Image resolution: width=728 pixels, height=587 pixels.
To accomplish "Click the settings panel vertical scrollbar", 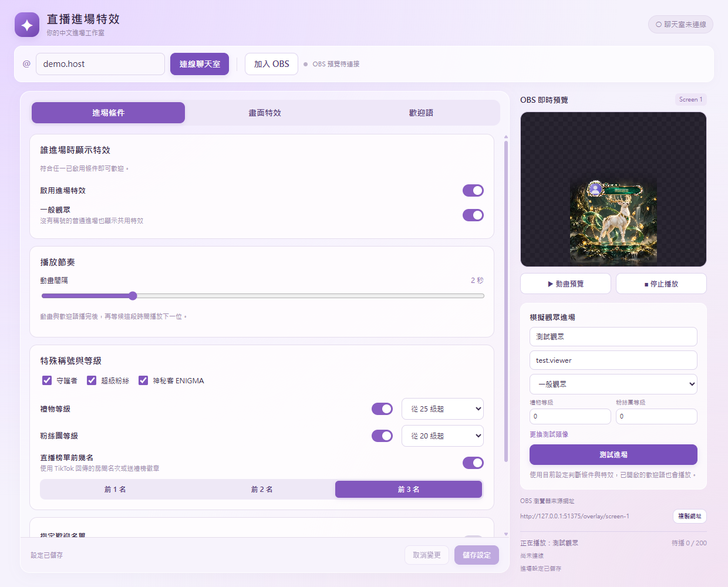I will pyautogui.click(x=506, y=301).
